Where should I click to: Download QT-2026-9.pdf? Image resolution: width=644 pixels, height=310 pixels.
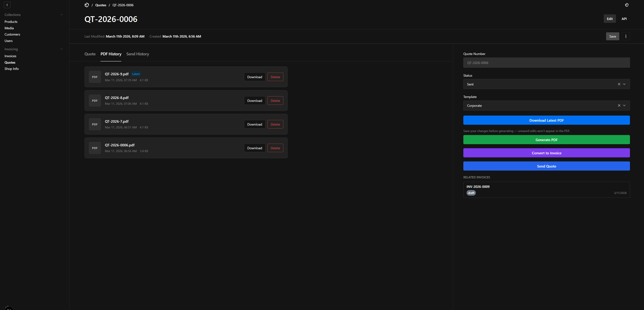[x=254, y=77]
